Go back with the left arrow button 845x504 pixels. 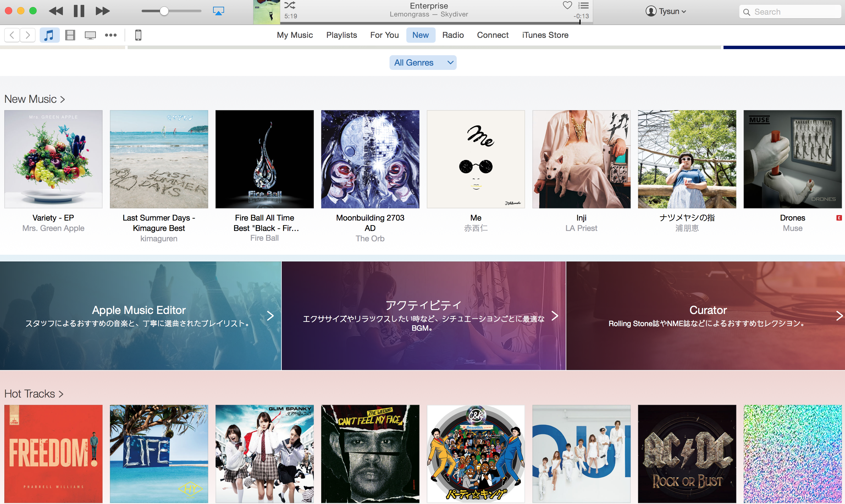click(12, 35)
